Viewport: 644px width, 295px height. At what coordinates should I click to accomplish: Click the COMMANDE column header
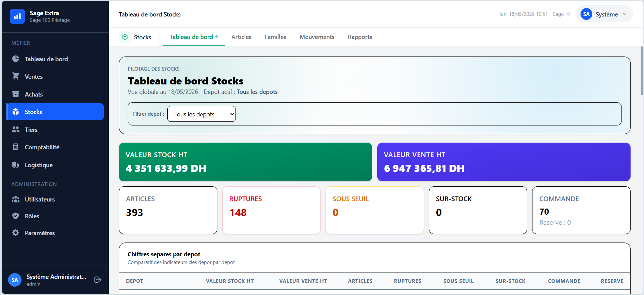click(564, 281)
